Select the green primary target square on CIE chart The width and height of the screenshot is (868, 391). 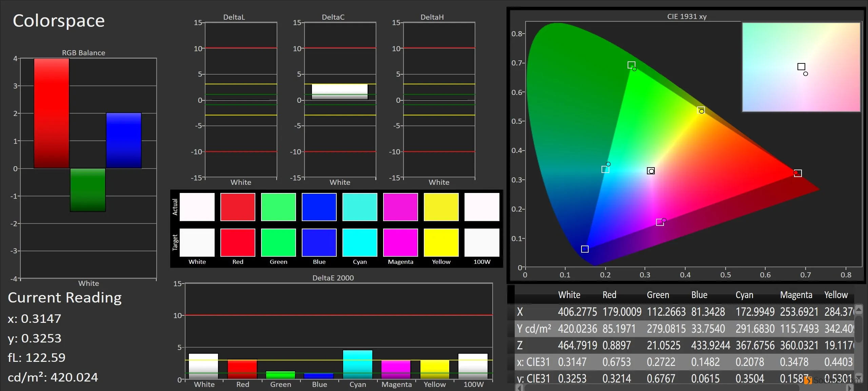click(631, 65)
